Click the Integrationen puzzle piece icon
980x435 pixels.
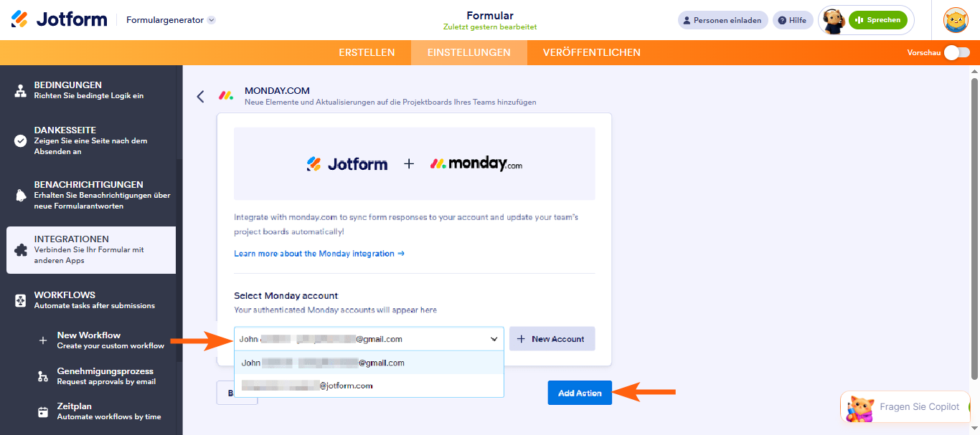point(21,250)
